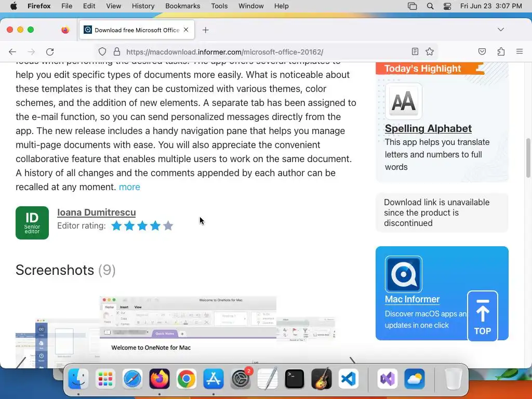Click the Screenshots (9) heading
The width and height of the screenshot is (532, 399).
click(65, 270)
